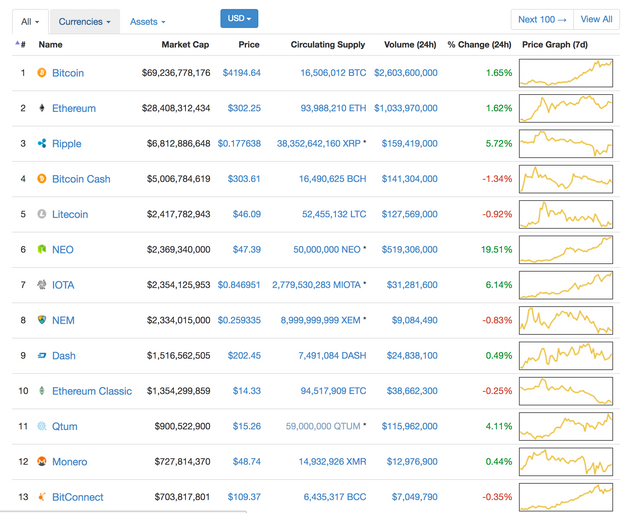Click the Ethereum diamond logo icon
This screenshot has height=513, width=640.
click(42, 108)
